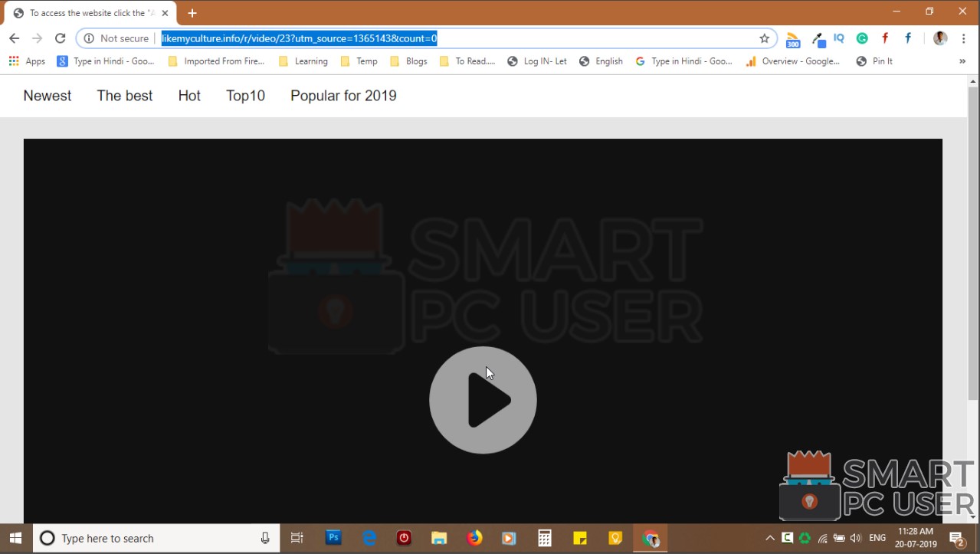980x554 pixels.
Task: Reload the current page
Action: (60, 38)
